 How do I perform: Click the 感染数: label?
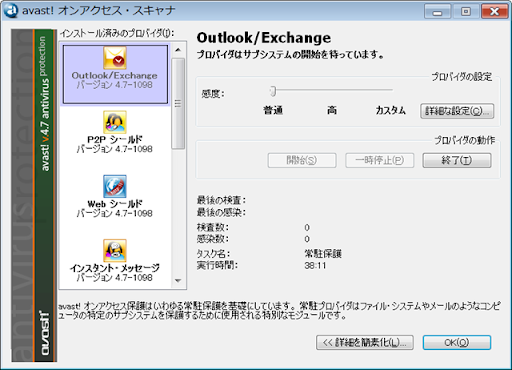(x=213, y=239)
